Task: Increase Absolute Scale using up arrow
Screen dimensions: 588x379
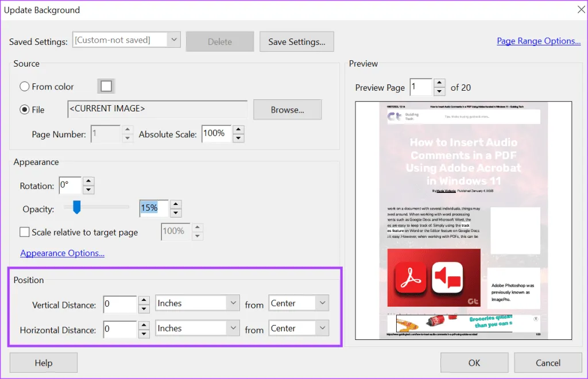Action: tap(238, 129)
